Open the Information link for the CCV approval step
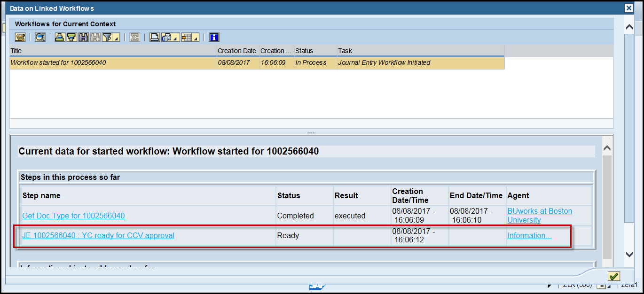The width and height of the screenshot is (644, 294). coord(529,235)
